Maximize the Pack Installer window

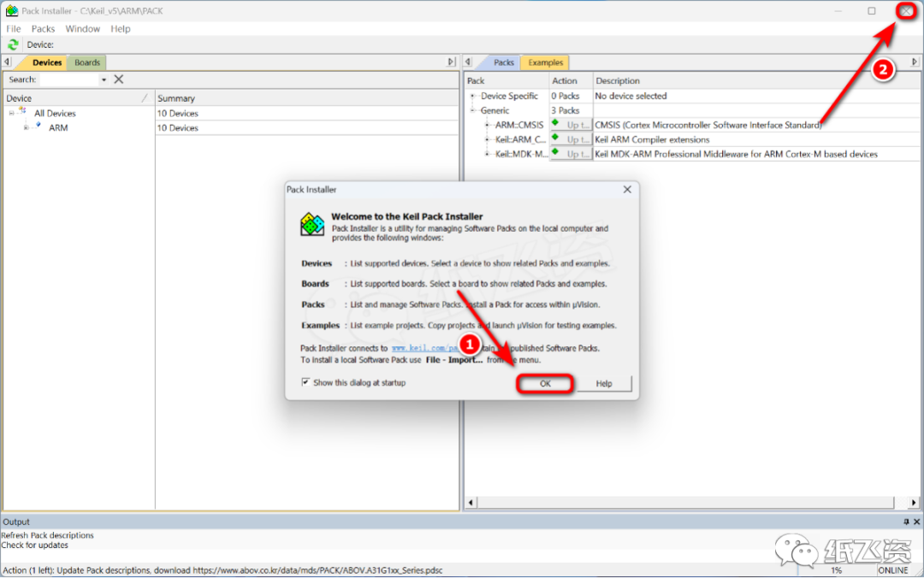point(872,10)
